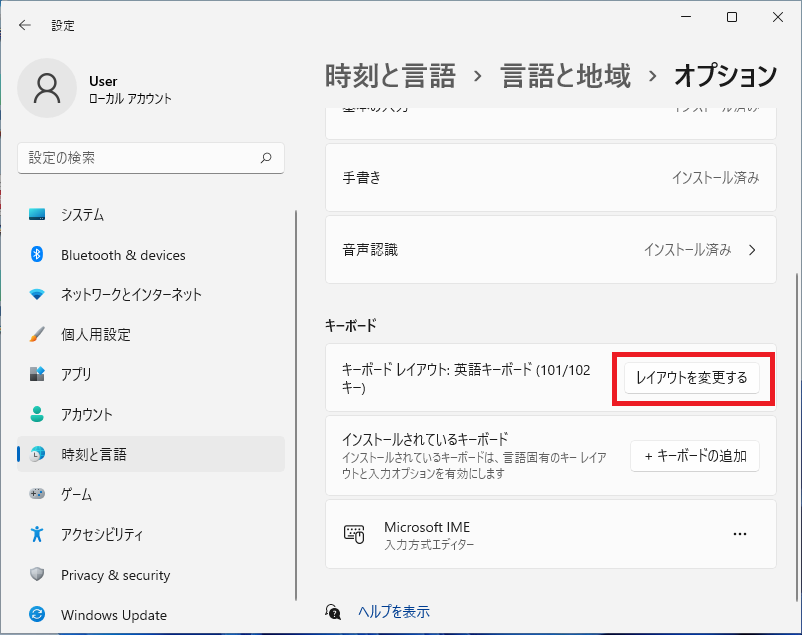This screenshot has width=802, height=635.
Task: Open Microsoft IME more options menu
Action: (x=740, y=534)
